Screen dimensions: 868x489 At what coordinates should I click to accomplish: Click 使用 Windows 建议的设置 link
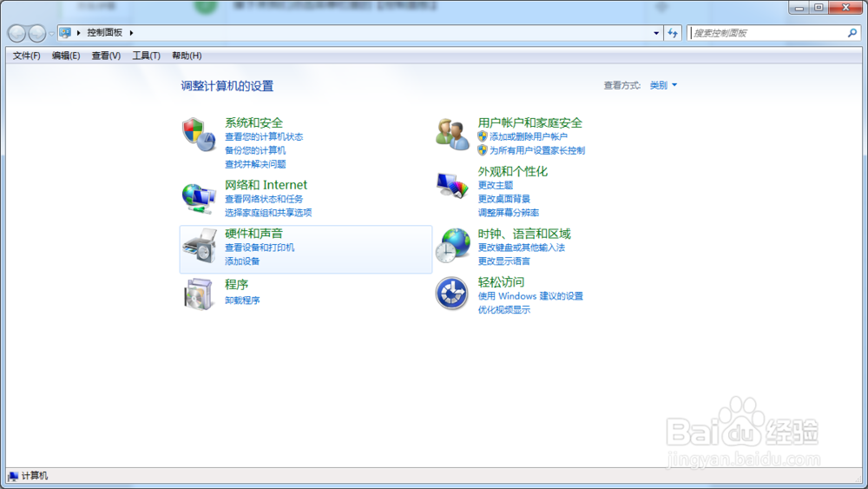(x=530, y=296)
